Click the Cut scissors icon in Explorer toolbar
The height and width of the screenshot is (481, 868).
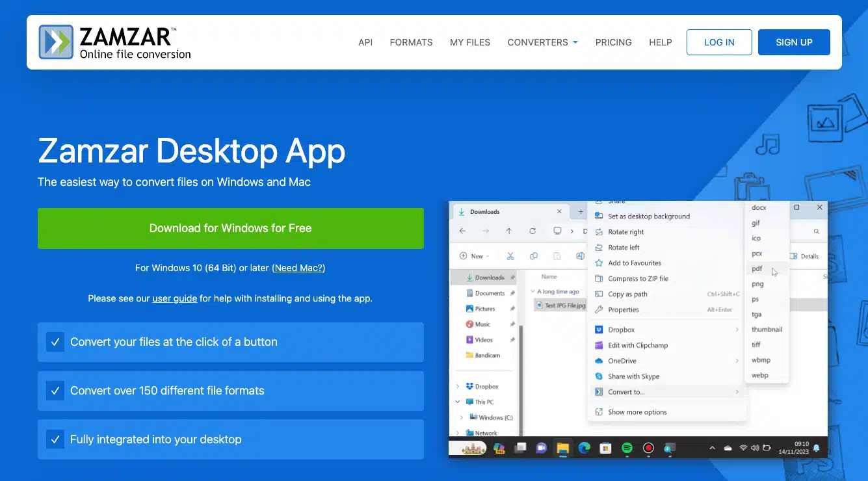(x=510, y=256)
